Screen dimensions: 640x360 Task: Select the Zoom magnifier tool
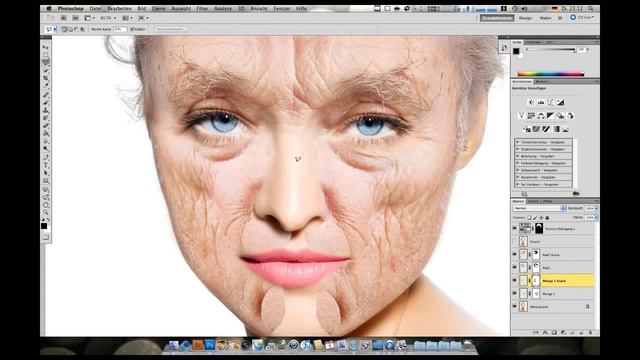(x=45, y=212)
